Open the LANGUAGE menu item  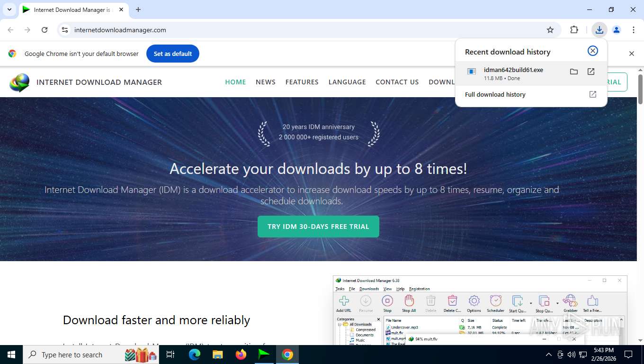click(347, 82)
